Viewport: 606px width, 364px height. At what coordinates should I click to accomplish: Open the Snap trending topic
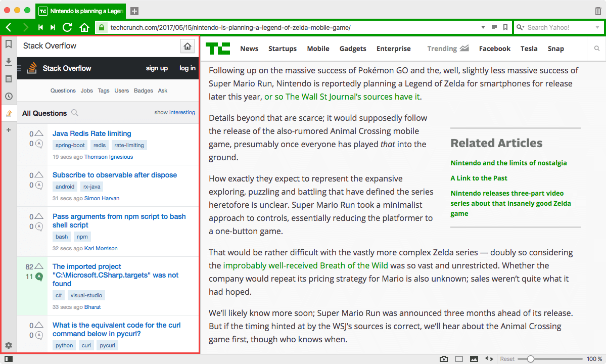(x=556, y=49)
